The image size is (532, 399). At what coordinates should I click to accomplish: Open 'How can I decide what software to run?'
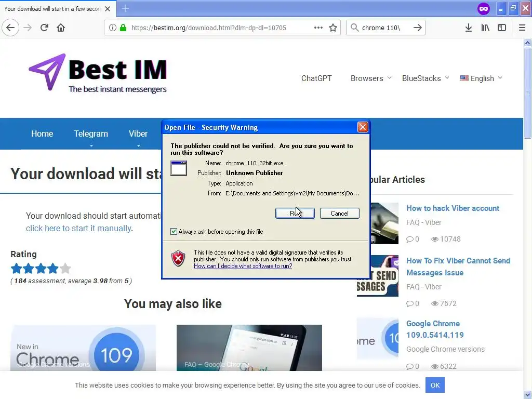[x=243, y=266]
